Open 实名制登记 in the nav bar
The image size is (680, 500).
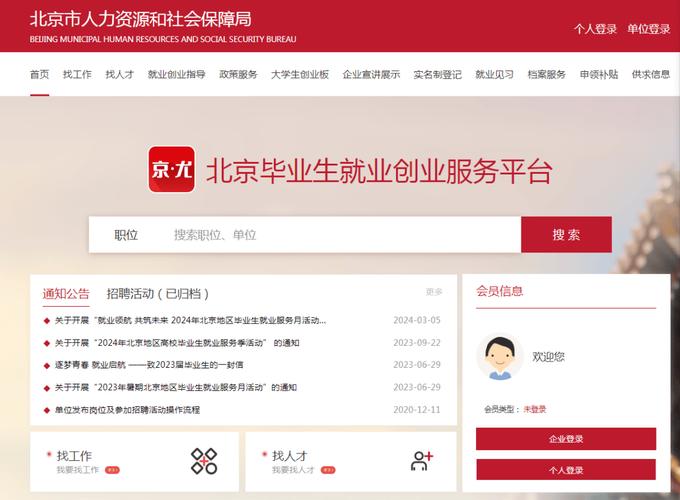tap(438, 75)
